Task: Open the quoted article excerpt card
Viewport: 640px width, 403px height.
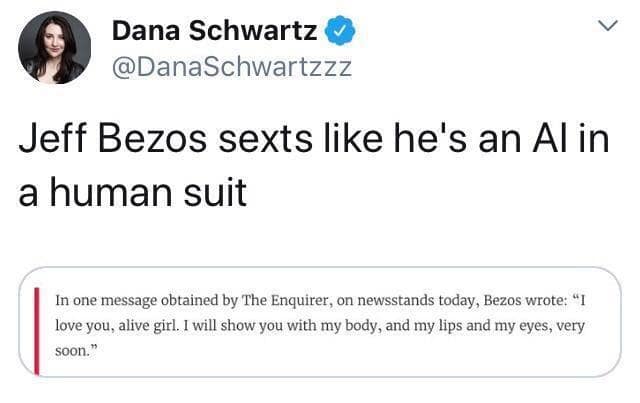Action: click(x=320, y=320)
